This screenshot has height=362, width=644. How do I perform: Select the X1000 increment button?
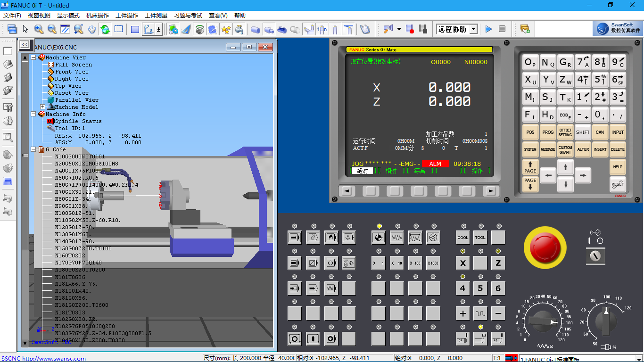click(x=433, y=263)
